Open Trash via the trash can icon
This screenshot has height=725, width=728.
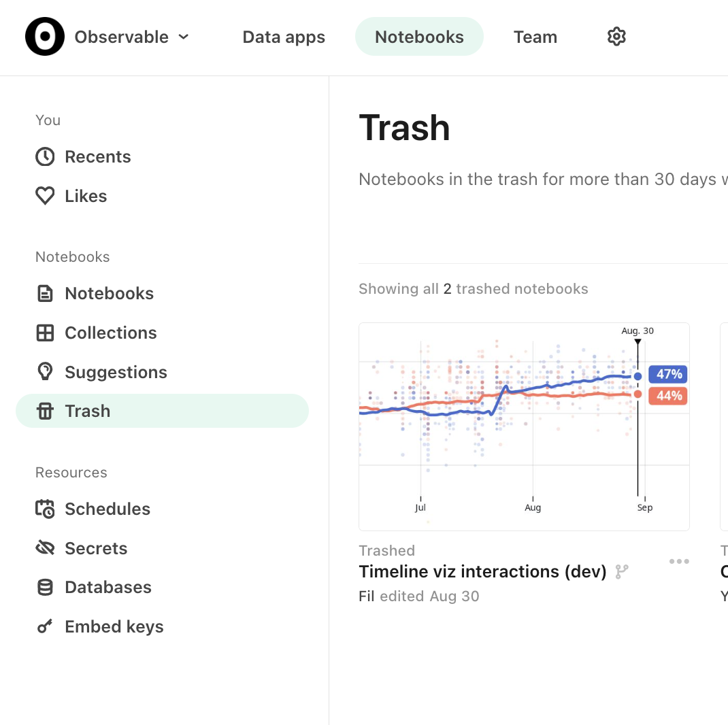pyautogui.click(x=44, y=411)
